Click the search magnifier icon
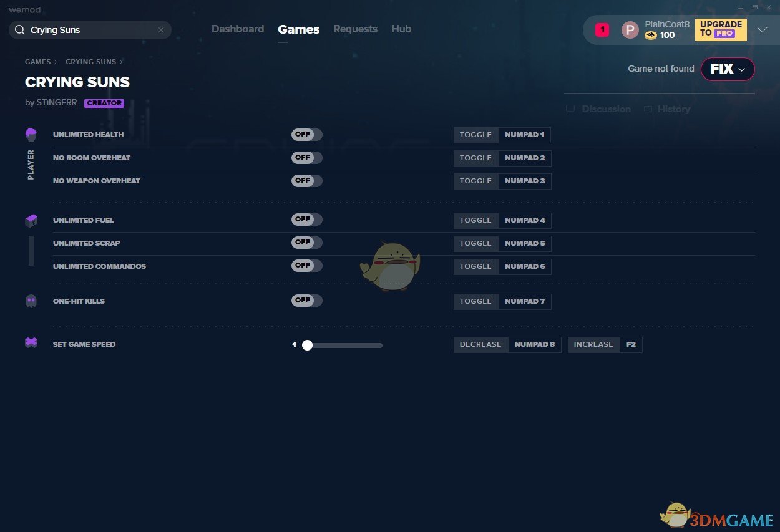 [19, 30]
